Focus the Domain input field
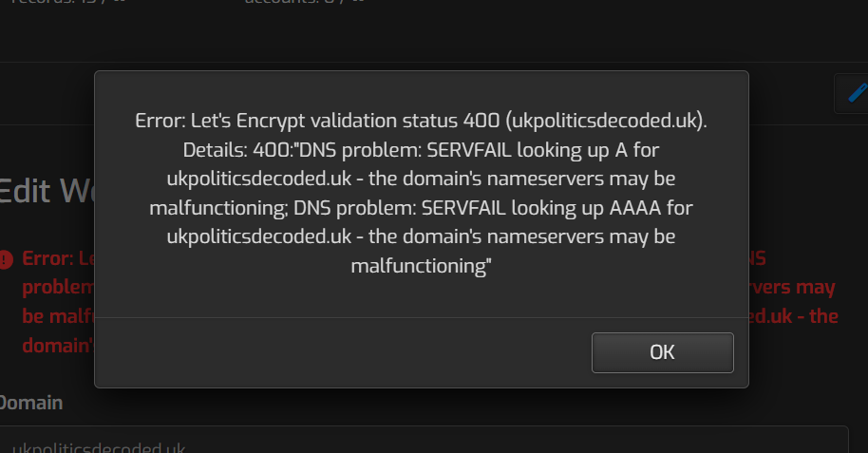The image size is (868, 453). pos(427,442)
